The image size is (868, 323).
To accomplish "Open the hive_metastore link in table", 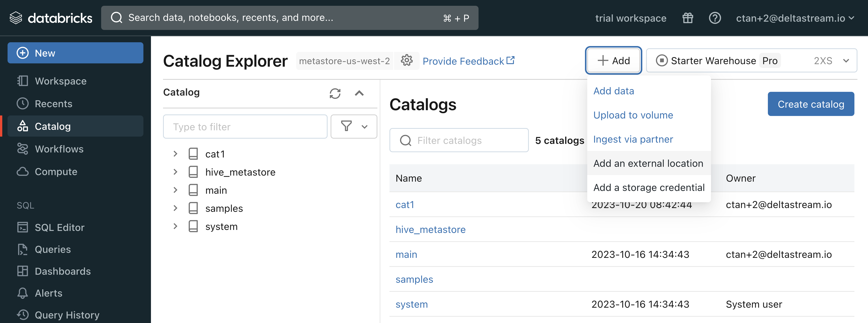I will point(430,230).
